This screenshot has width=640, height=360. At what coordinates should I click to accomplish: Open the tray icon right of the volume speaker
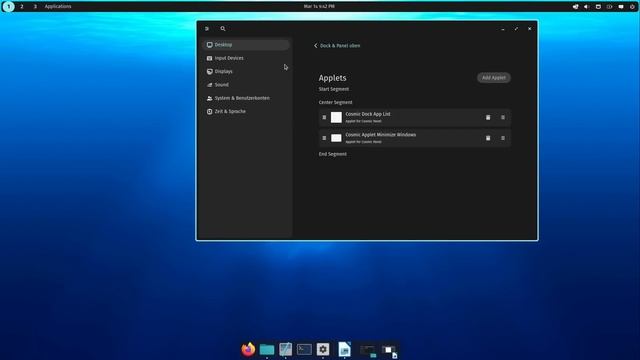[x=598, y=7]
